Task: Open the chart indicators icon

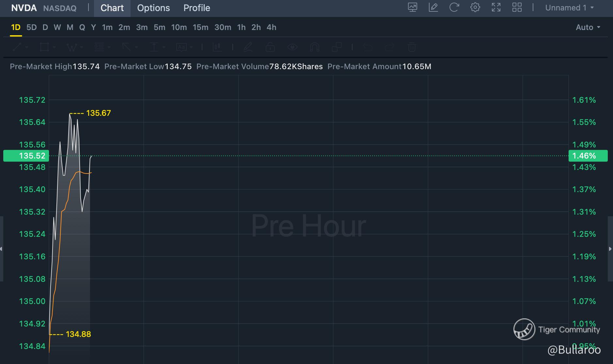Action: point(217,47)
